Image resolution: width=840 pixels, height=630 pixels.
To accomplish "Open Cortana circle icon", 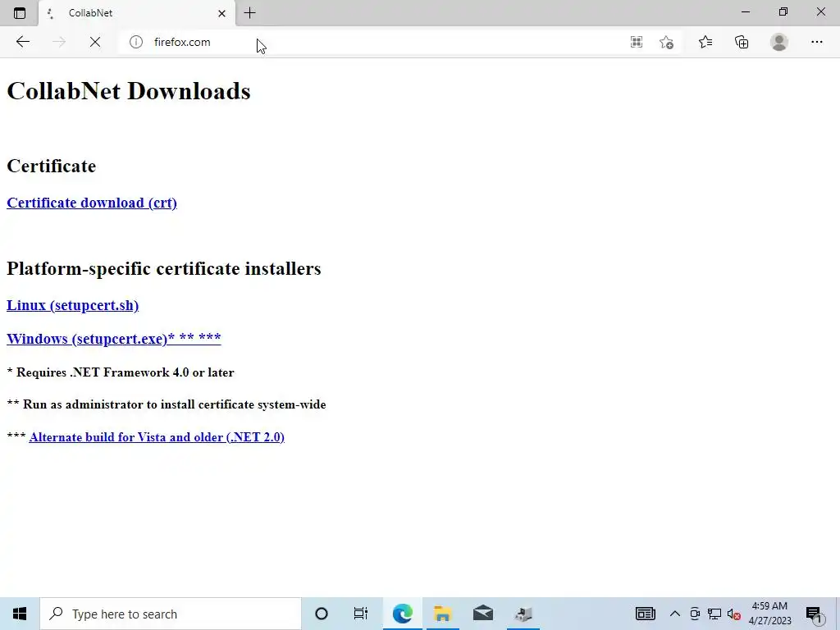I will pos(322,614).
